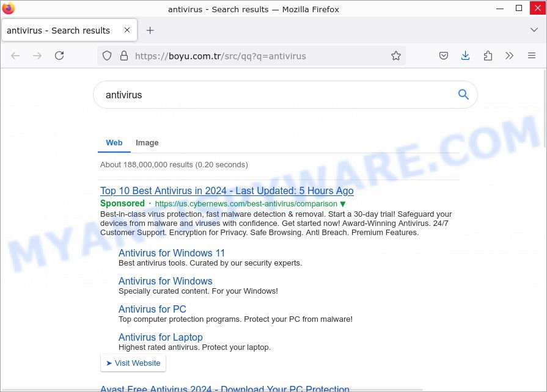The width and height of the screenshot is (547, 392).
Task: Select the Web results tab
Action: tap(114, 143)
